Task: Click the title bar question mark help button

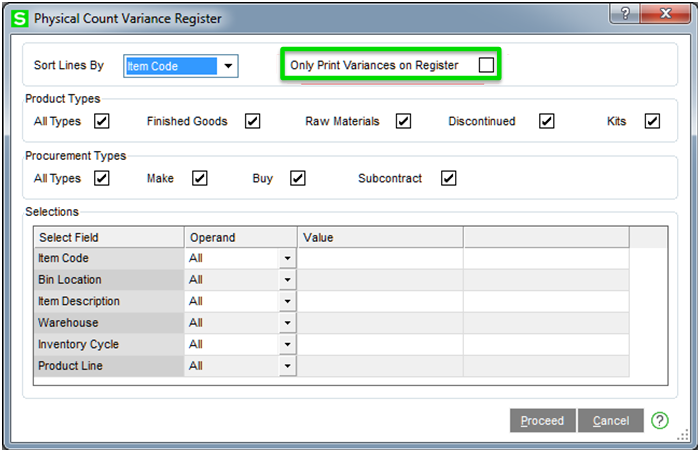Action: pyautogui.click(x=625, y=13)
